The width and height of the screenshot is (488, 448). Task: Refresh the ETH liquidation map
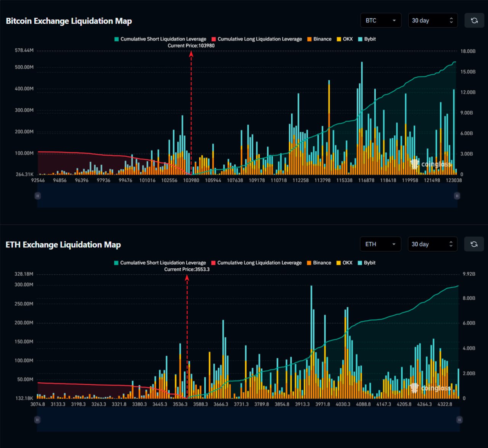[x=474, y=244]
